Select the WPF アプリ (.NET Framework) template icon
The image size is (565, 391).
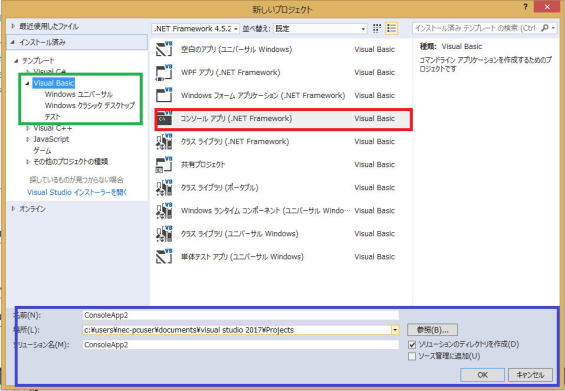[164, 72]
